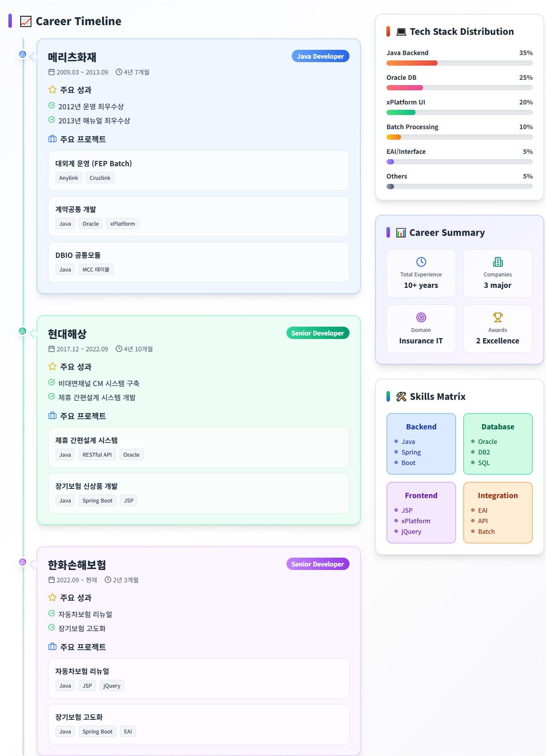Click the Java Developer badge
The image size is (546, 756).
pyautogui.click(x=320, y=56)
